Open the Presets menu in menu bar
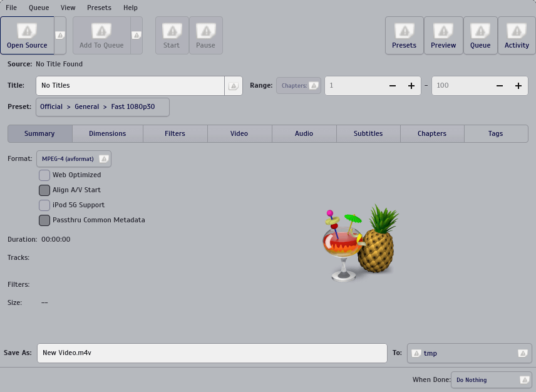The image size is (536, 392). click(99, 8)
